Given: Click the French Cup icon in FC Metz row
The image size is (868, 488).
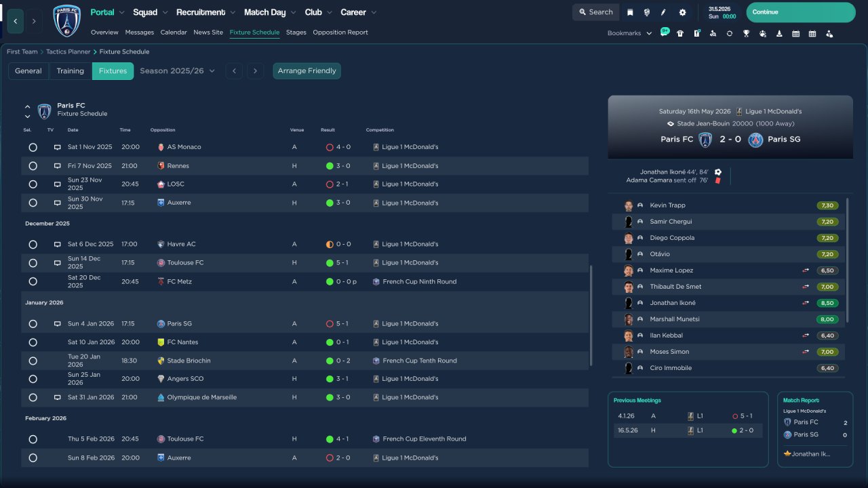Looking at the screenshot, I should click(376, 282).
